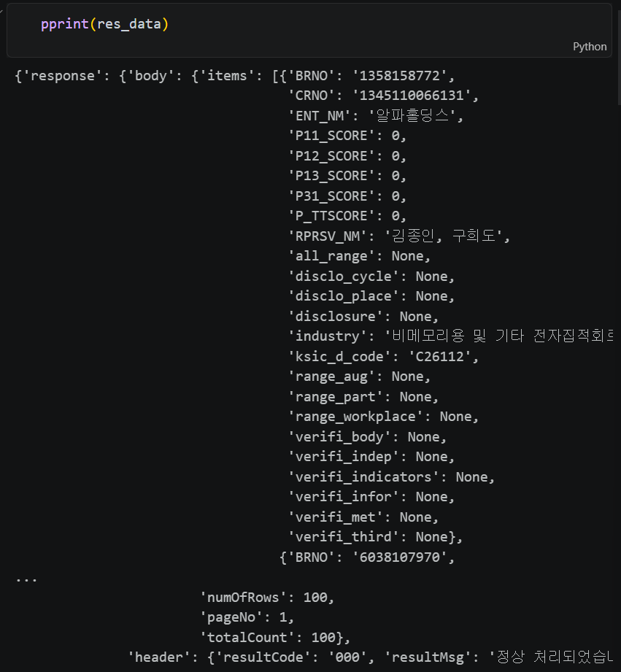Click the 'response' key in the output
The width and height of the screenshot is (621, 672).
[62, 76]
